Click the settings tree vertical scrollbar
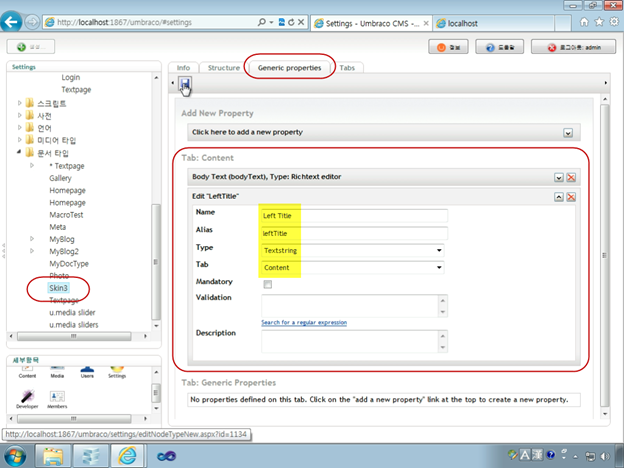The width and height of the screenshot is (624, 468). pos(156,261)
